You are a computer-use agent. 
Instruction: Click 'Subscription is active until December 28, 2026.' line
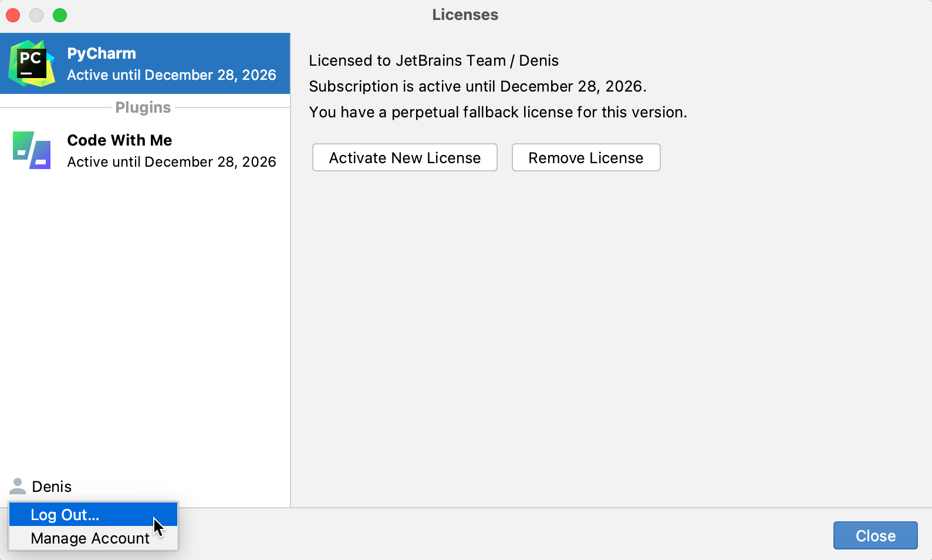pyautogui.click(x=478, y=86)
